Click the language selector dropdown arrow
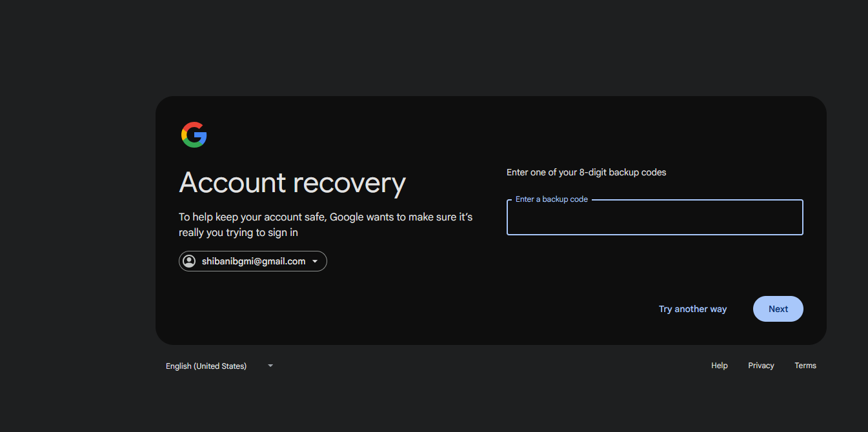This screenshot has height=432, width=868. (x=270, y=366)
